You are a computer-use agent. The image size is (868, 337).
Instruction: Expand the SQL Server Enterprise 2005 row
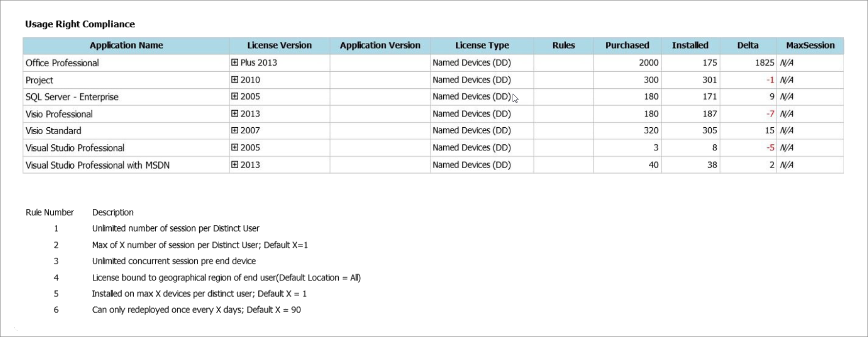coord(235,96)
